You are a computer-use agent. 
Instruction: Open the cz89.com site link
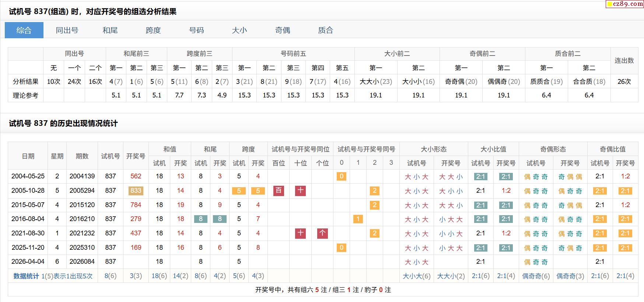[626, 4]
